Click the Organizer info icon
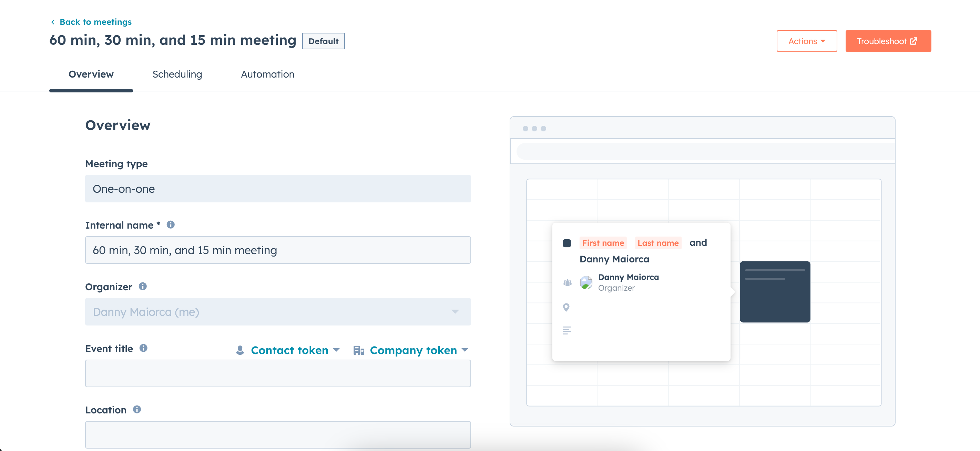980x451 pixels. 143,286
